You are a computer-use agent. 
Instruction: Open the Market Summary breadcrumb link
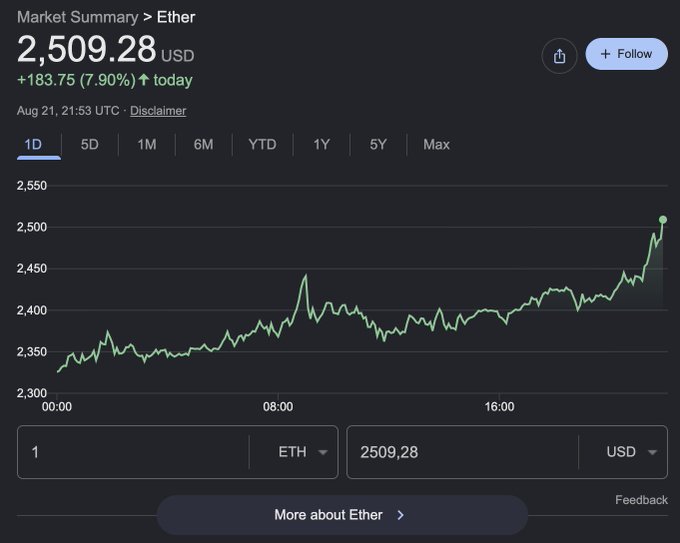78,17
